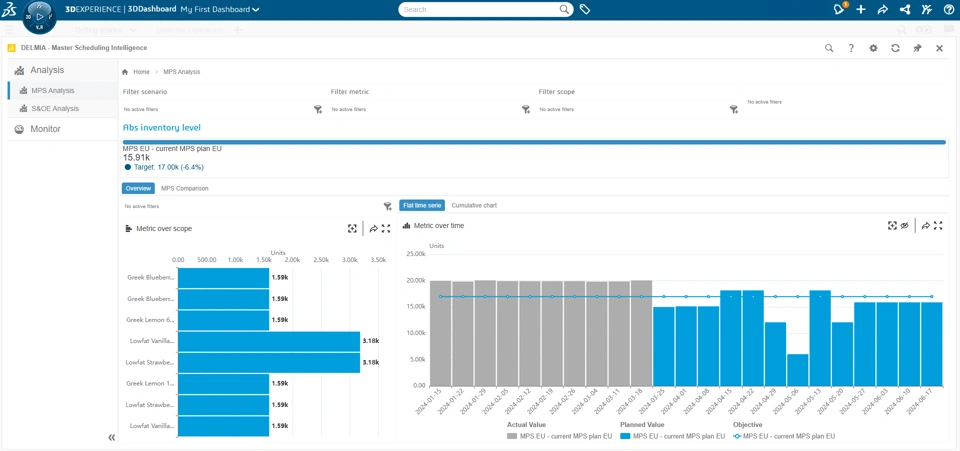The image size is (960, 451).
Task: Pin the DELMIA widget
Action: [917, 48]
